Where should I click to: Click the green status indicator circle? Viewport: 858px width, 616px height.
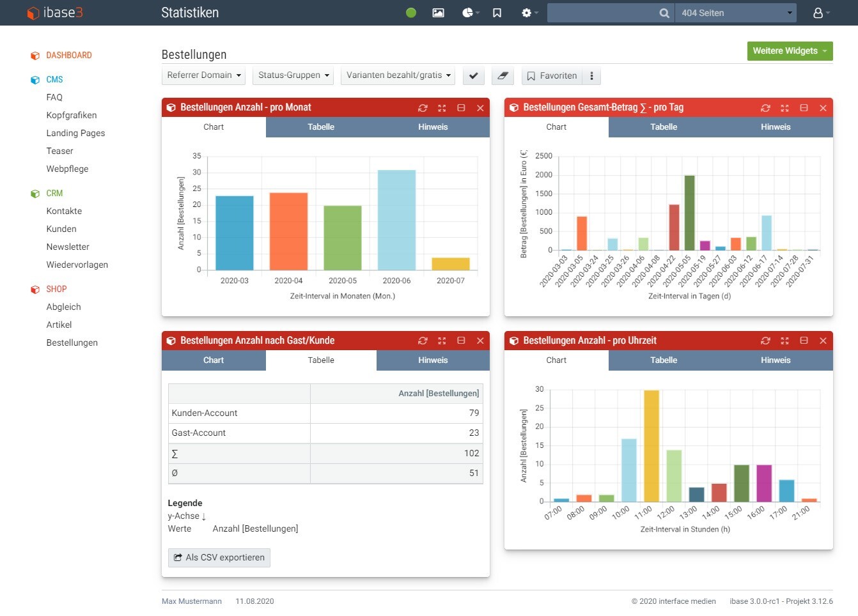point(411,13)
